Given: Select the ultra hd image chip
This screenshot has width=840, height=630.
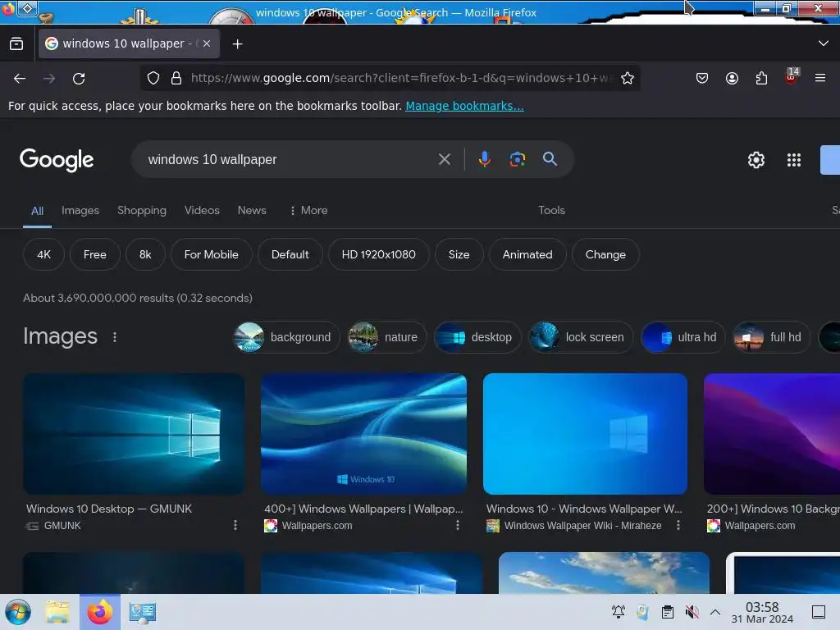Looking at the screenshot, I should click(x=682, y=337).
